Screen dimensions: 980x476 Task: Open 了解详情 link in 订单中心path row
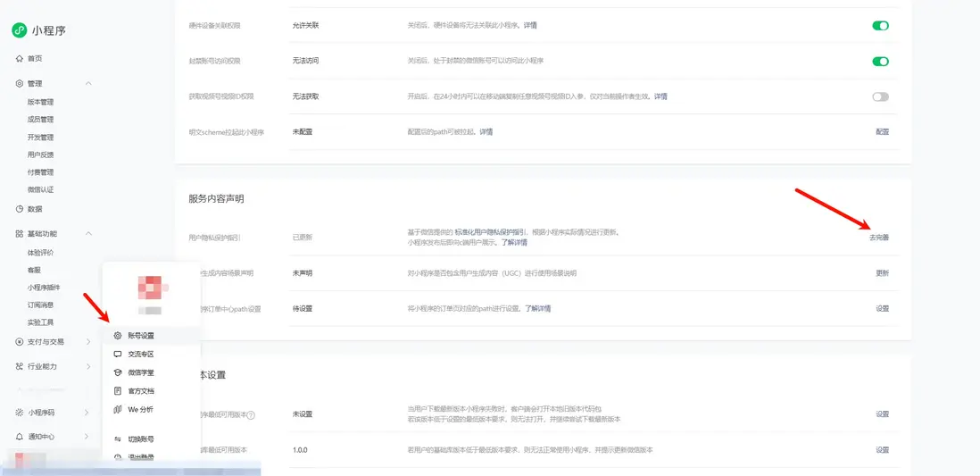click(537, 308)
